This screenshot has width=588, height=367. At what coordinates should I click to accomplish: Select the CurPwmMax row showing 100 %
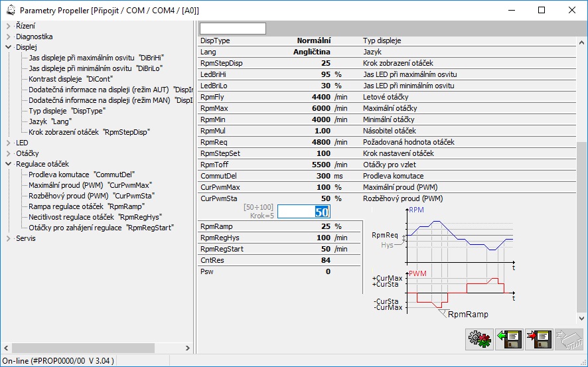pos(387,186)
